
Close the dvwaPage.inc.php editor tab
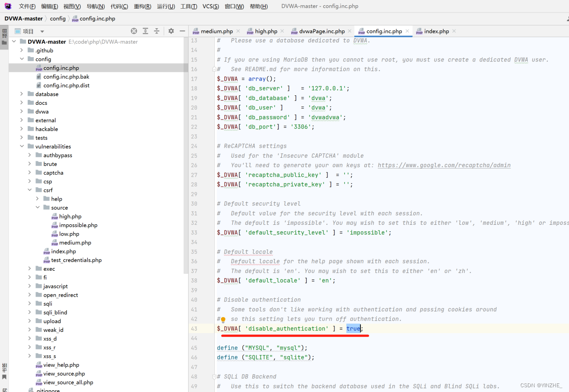tap(350, 31)
